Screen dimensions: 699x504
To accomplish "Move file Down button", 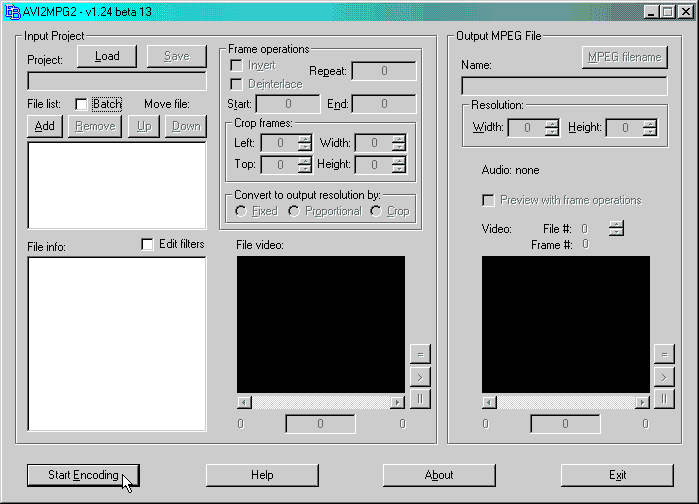I will click(x=186, y=127).
